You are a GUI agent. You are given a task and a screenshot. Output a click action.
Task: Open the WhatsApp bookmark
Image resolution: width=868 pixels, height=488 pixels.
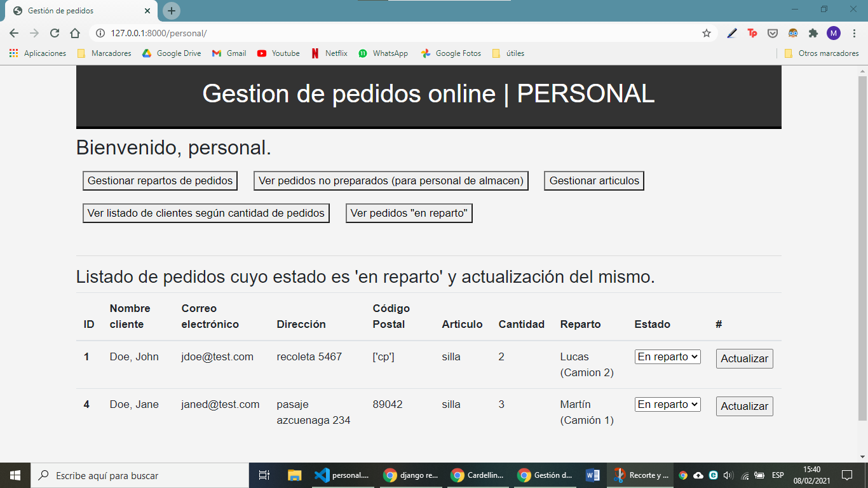[383, 53]
